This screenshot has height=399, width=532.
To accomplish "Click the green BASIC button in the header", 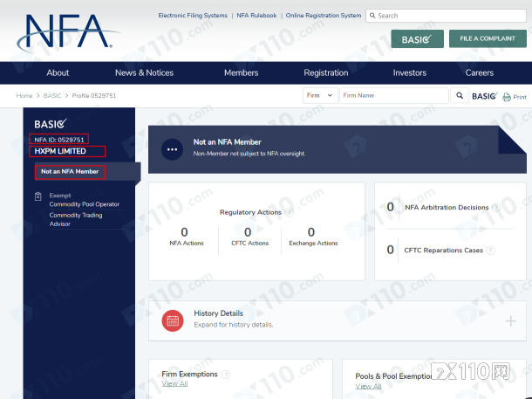I will coord(417,39).
